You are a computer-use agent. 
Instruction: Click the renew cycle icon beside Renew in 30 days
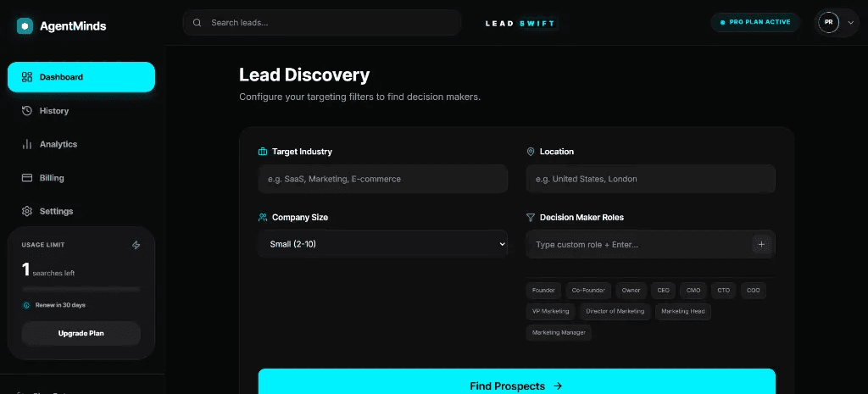[x=26, y=305]
